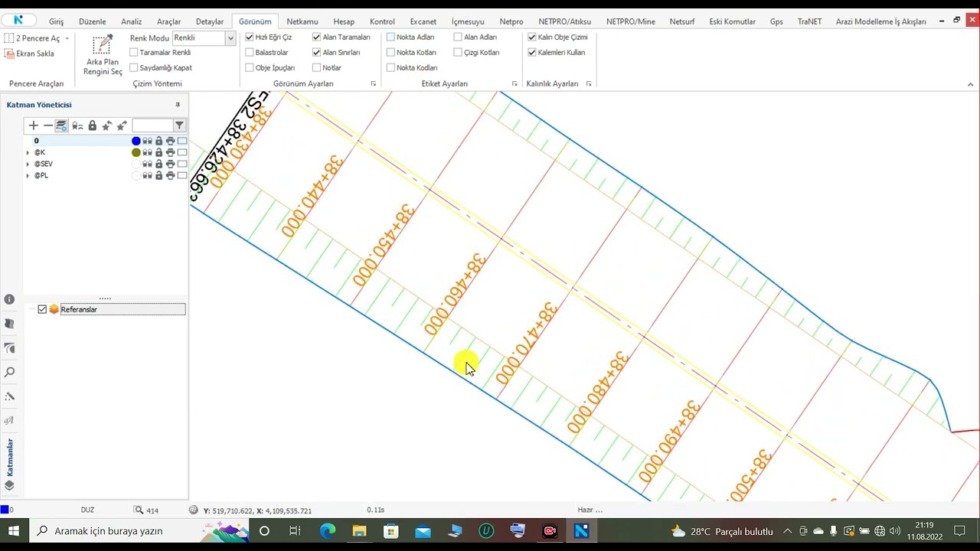Enable Taramalar Renkli checkbox
The width and height of the screenshot is (980, 551).
point(134,52)
